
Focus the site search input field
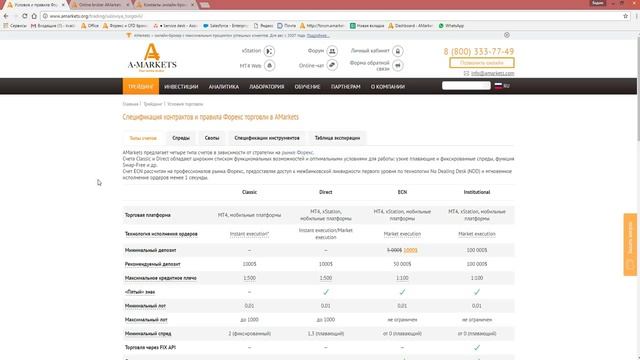pos(466,85)
